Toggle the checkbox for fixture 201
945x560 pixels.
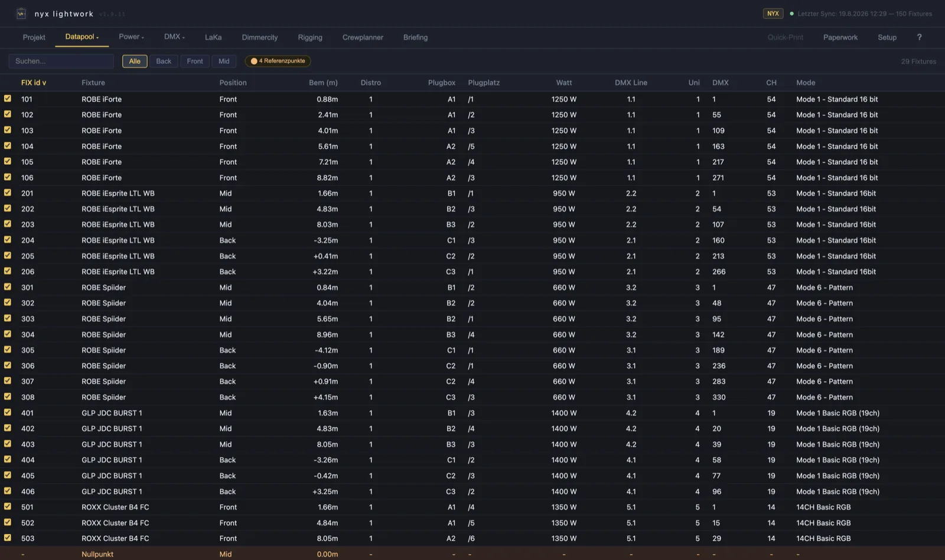point(8,193)
